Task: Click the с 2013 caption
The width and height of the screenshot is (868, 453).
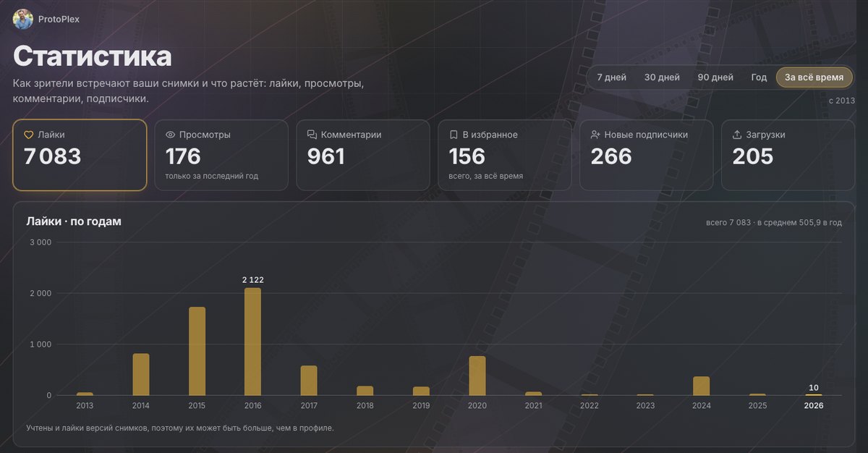Action: 841,101
